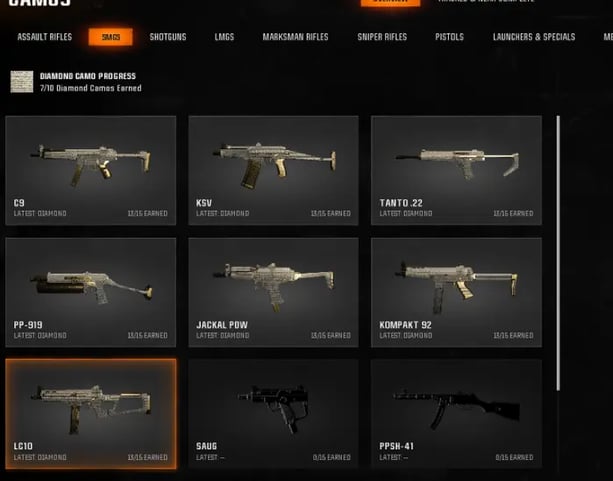Image resolution: width=613 pixels, height=481 pixels.
Task: Switch to Marksman Rifles tab
Action: coord(295,37)
